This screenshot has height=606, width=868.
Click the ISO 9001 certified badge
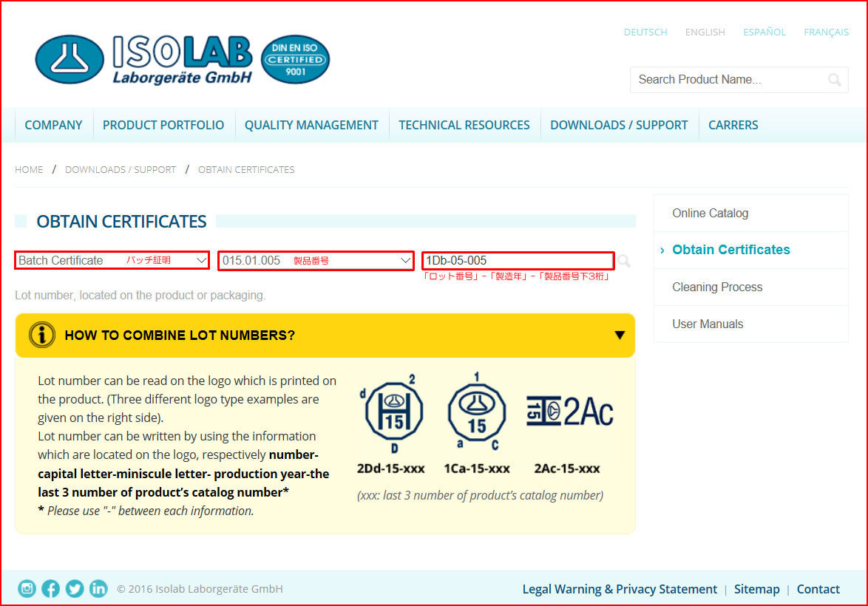pyautogui.click(x=295, y=59)
